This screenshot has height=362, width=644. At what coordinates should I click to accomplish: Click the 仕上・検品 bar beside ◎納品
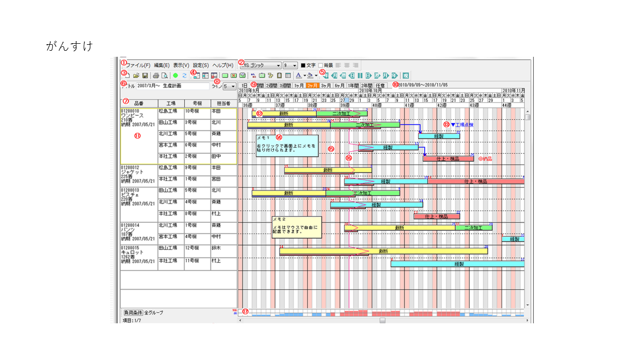coord(448,158)
